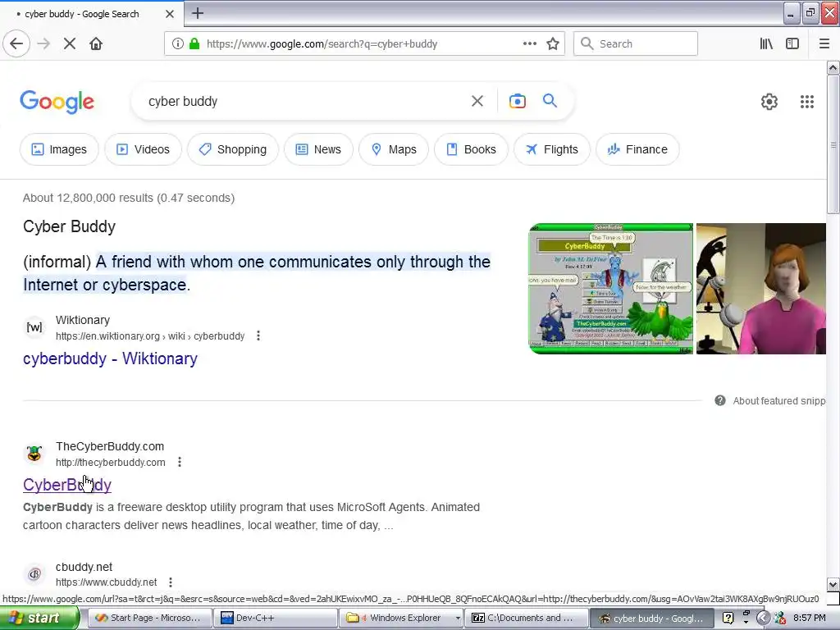This screenshot has height=630, width=840.
Task: Switch to Shopping results
Action: pyautogui.click(x=233, y=149)
